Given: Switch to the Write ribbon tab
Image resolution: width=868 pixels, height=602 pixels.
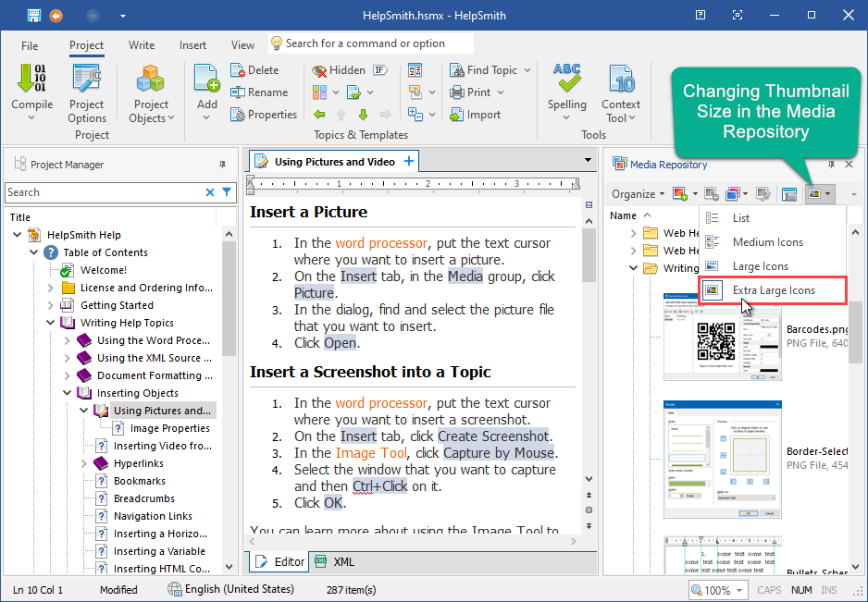Looking at the screenshot, I should pos(142,45).
